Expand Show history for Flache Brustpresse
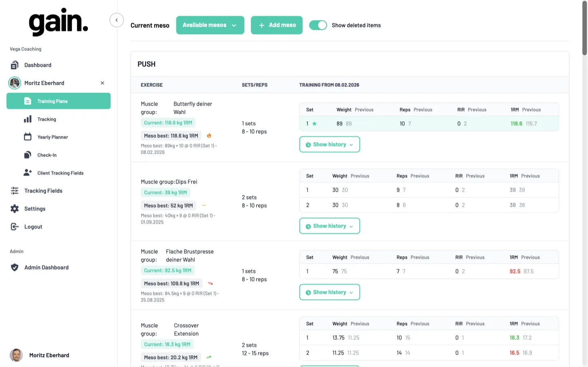588x367 pixels. point(330,292)
